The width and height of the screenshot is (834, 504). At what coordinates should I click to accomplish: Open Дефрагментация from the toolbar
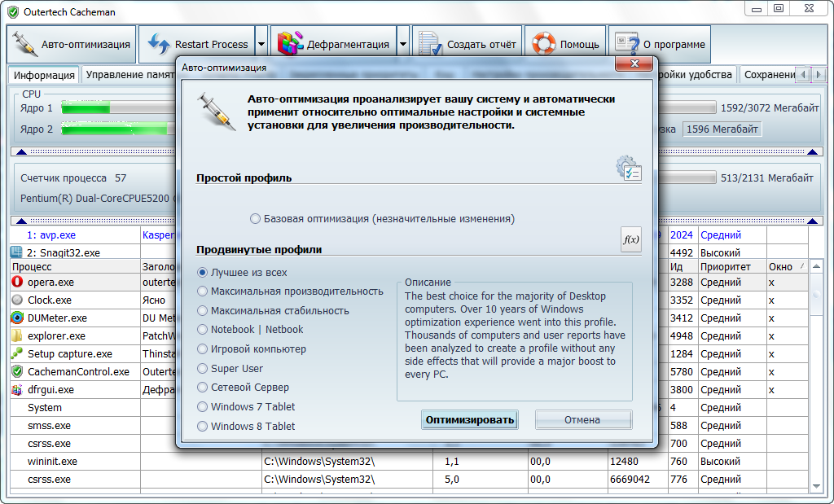click(332, 45)
